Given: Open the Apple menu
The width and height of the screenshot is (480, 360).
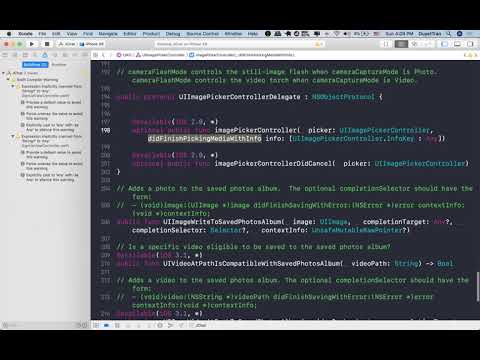Looking at the screenshot, I should click(9, 34).
